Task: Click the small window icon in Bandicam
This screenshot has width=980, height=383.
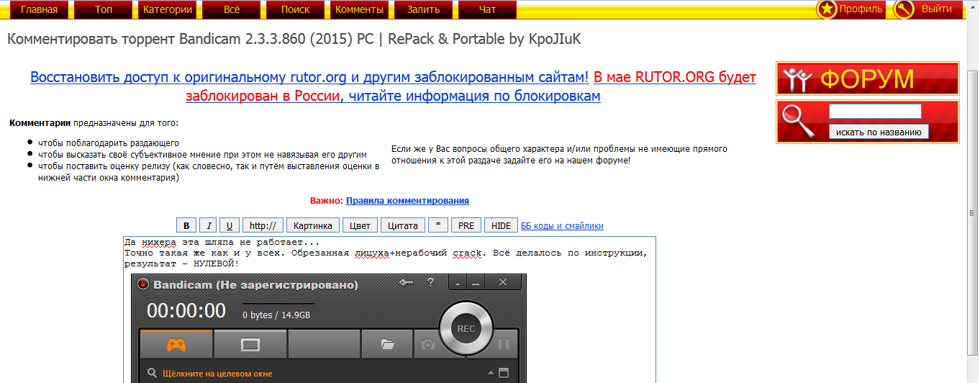Action: pyautogui.click(x=504, y=374)
